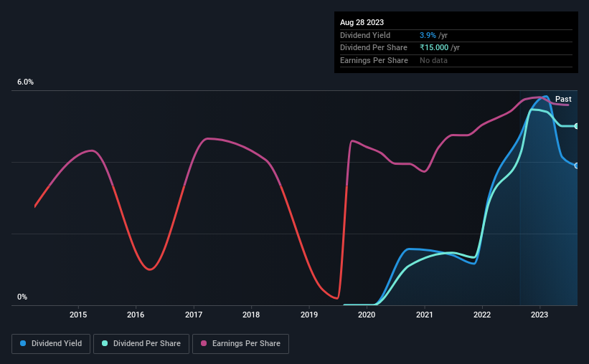Toggle the Dividend Per Share legend button
The height and width of the screenshot is (364, 589).
pyautogui.click(x=141, y=344)
